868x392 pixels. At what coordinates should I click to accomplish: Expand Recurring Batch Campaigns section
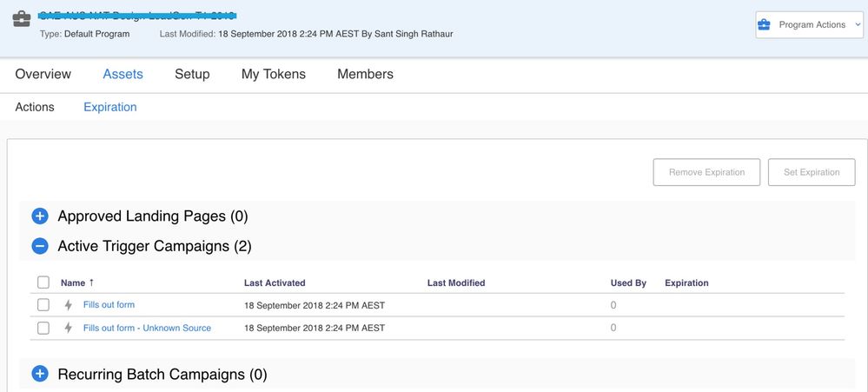tap(40, 375)
